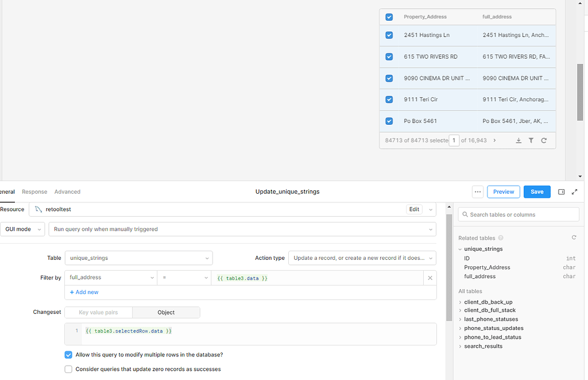588x380 pixels.
Task: Open the Advanced tab
Action: coord(67,191)
